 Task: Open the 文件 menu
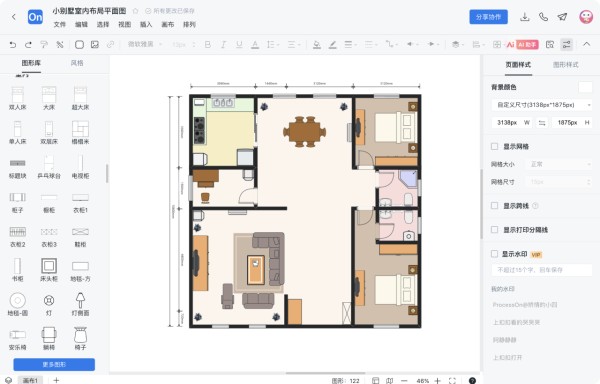pos(59,24)
